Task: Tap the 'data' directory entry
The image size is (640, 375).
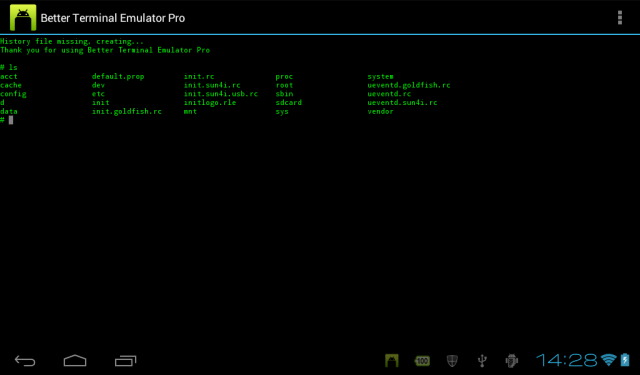Action: click(x=9, y=111)
